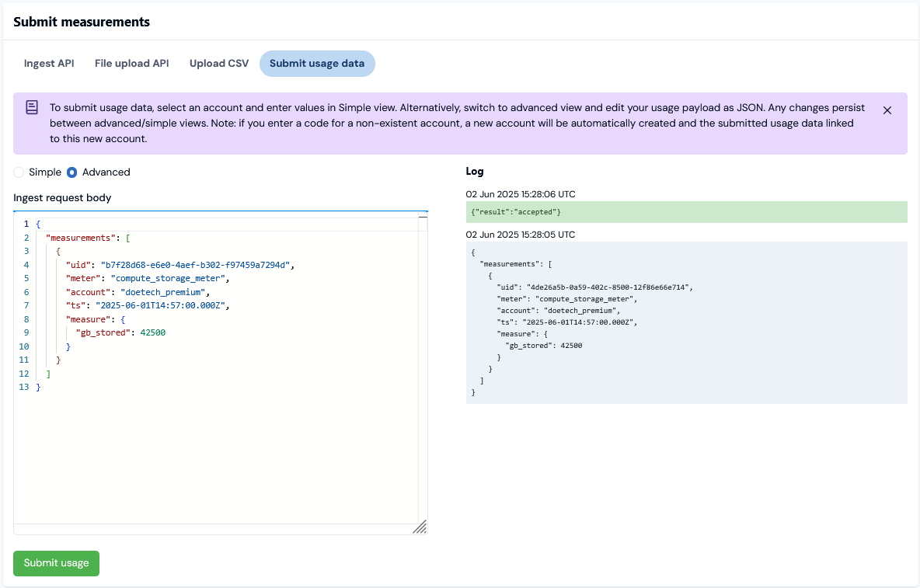Click the ts timestamp value in the editor
The width and height of the screenshot is (920, 588).
pyautogui.click(x=160, y=305)
